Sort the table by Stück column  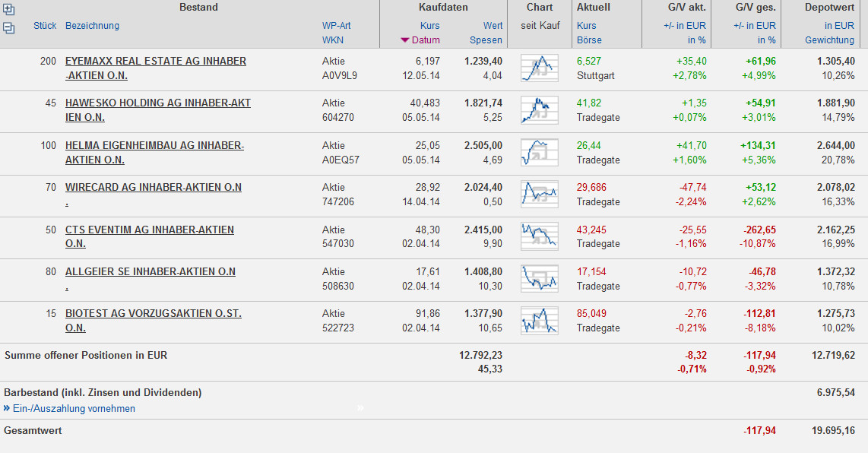point(45,25)
